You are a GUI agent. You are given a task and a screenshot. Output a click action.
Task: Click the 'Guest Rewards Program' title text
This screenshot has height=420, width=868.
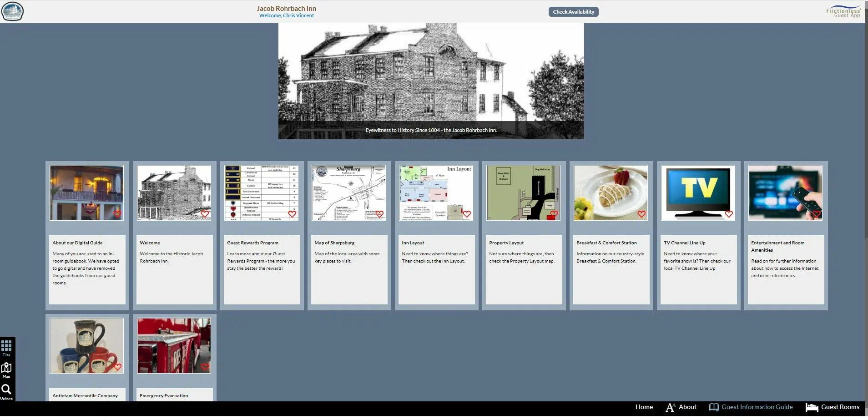[252, 243]
